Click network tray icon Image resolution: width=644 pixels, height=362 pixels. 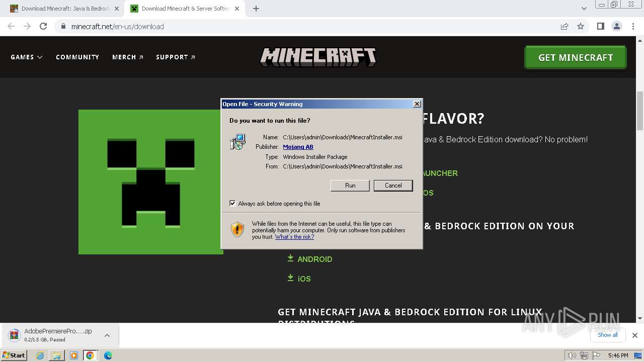pos(584,355)
